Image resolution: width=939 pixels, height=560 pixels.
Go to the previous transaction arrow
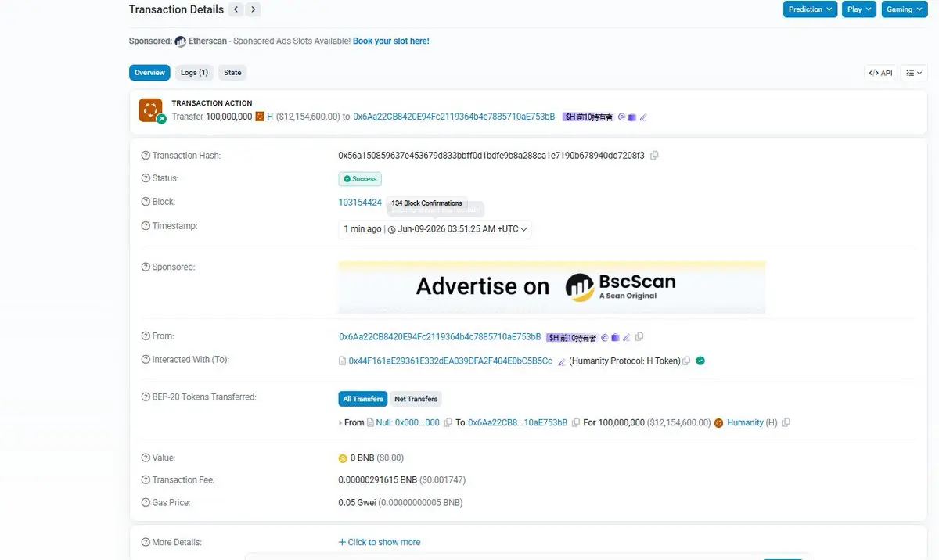[x=236, y=9]
